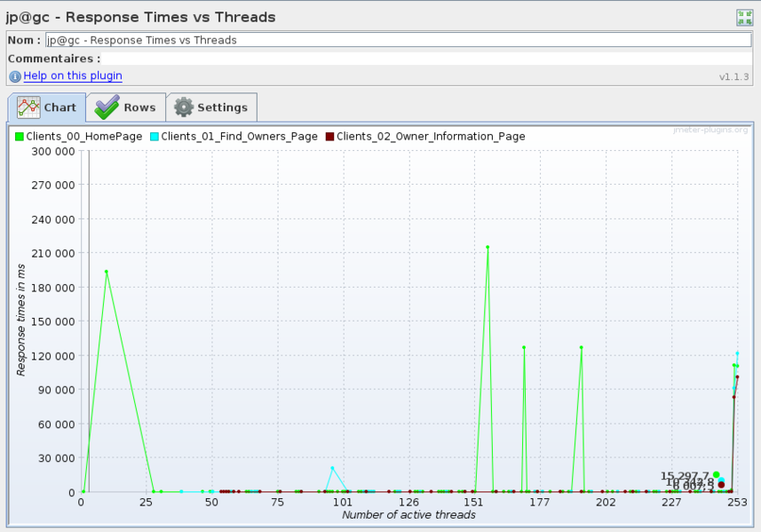The width and height of the screenshot is (761, 532).
Task: Click the Rows tab's checkmark icon
Action: pos(107,107)
